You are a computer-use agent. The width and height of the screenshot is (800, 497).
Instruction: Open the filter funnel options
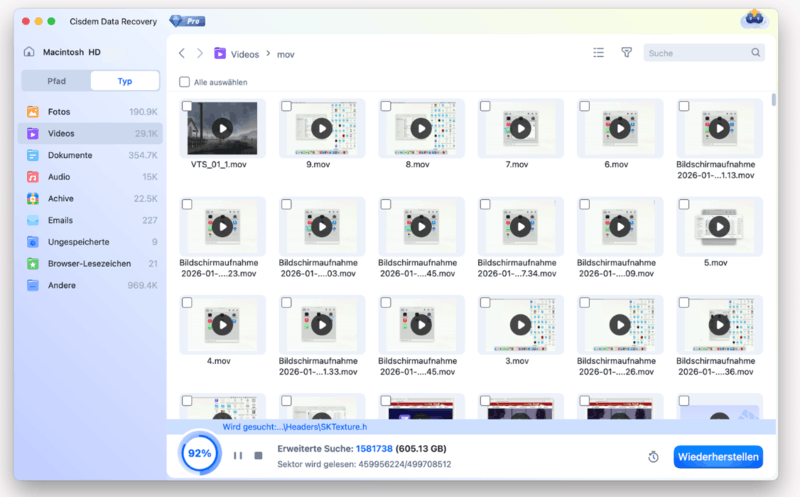pos(627,53)
